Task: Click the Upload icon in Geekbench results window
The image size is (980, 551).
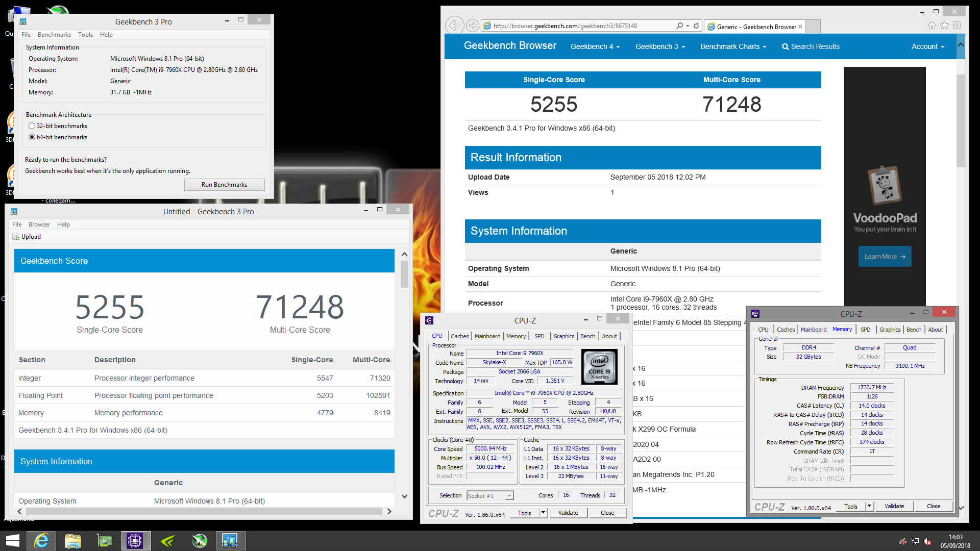Action: coord(15,237)
